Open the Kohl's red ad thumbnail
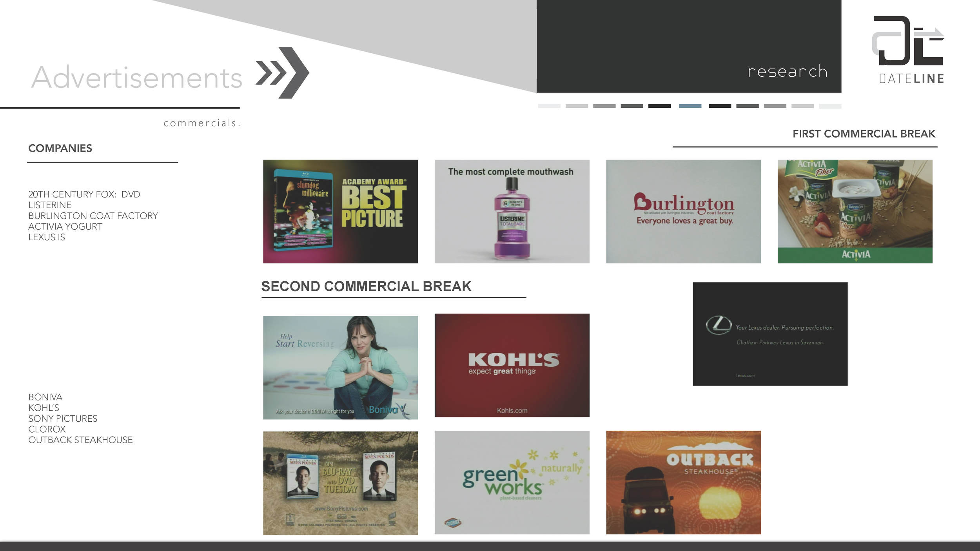The image size is (980, 551). [512, 365]
